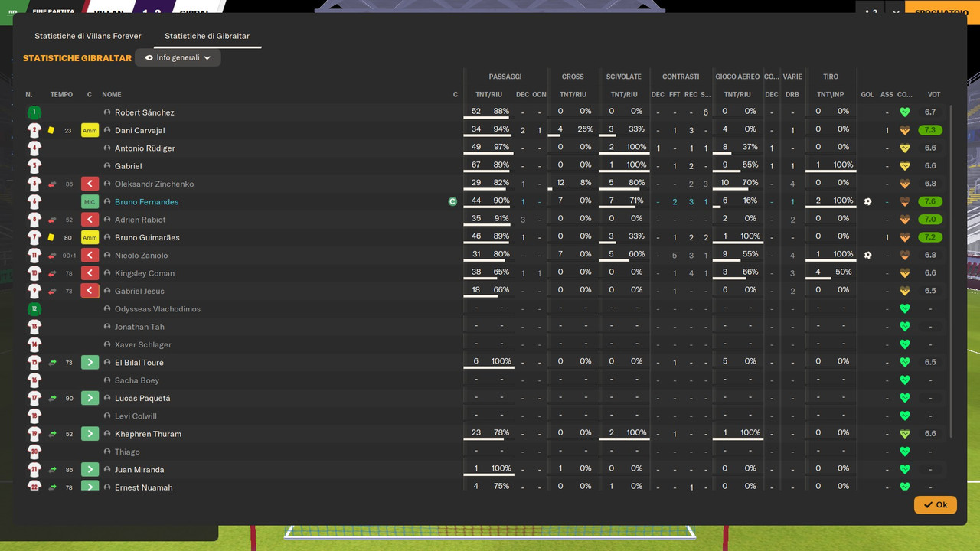This screenshot has height=551, width=980.
Task: Click the captain badge next to Bruno Fernandes
Action: pos(453,202)
